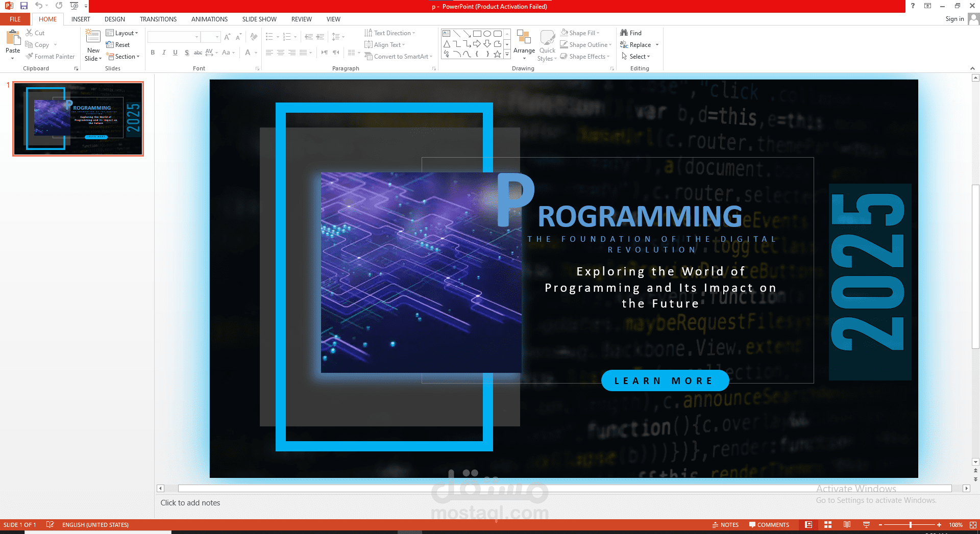The image size is (980, 534).
Task: Decrease the list indent level
Action: tap(309, 37)
